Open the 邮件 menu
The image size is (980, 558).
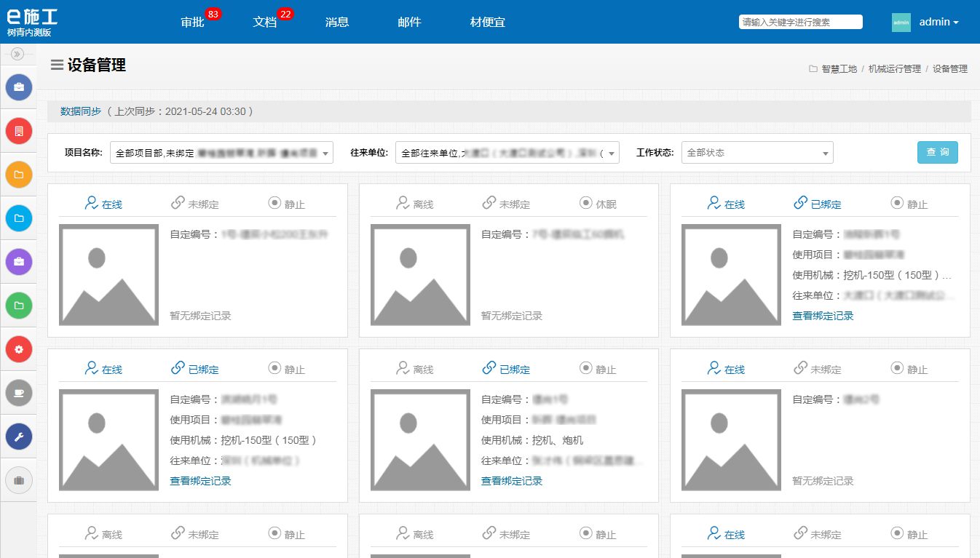410,22
